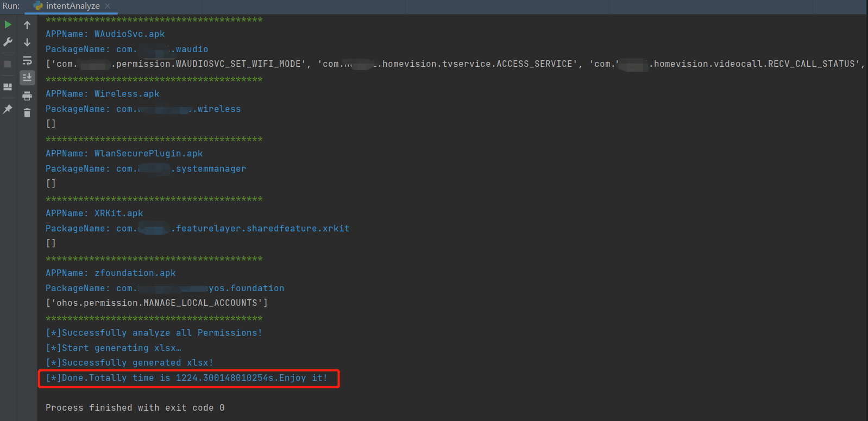The width and height of the screenshot is (868, 421).
Task: Click the line 'APPName: Wireless.apk'
Action: point(103,94)
